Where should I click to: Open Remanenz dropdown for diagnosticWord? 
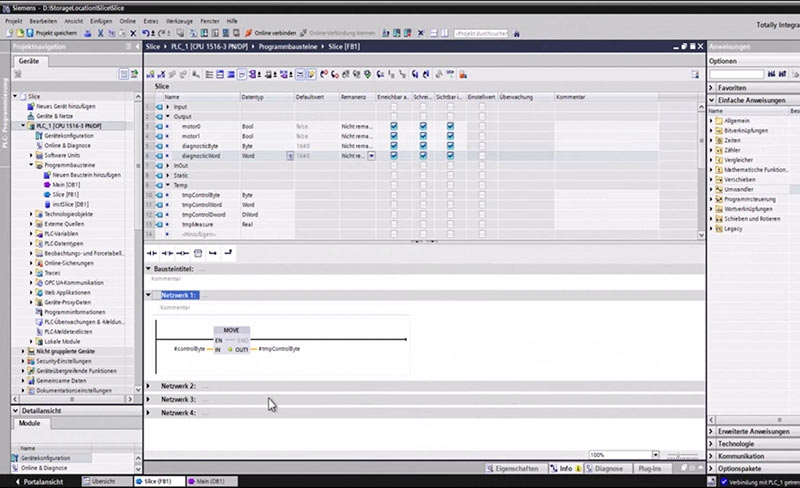[x=371, y=156]
